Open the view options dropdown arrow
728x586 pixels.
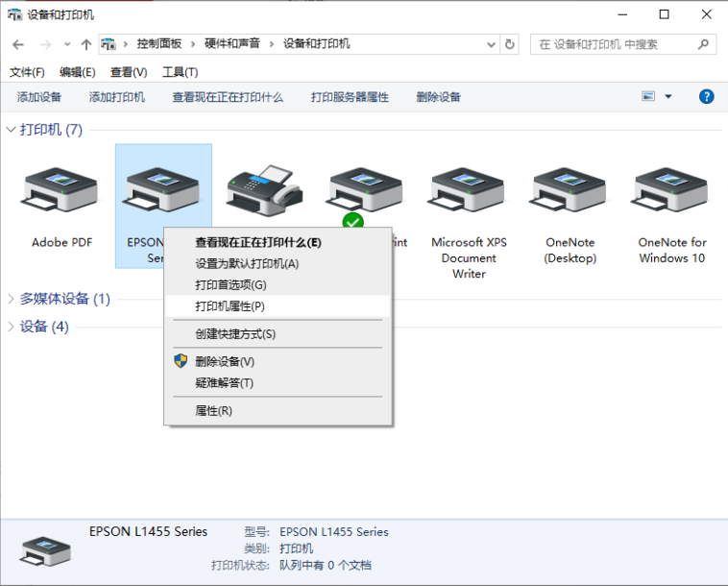[x=668, y=97]
